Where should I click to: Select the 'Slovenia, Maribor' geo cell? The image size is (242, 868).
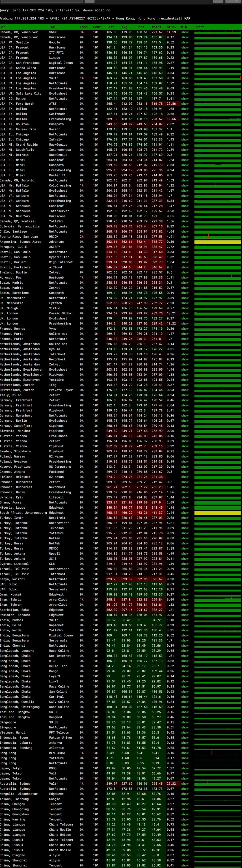[x=15, y=431]
